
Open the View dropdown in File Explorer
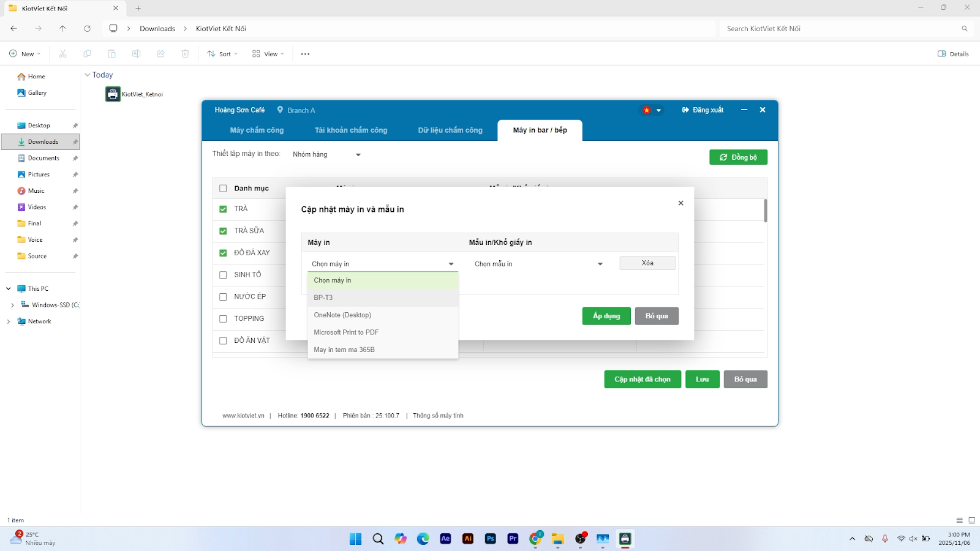[x=268, y=54]
